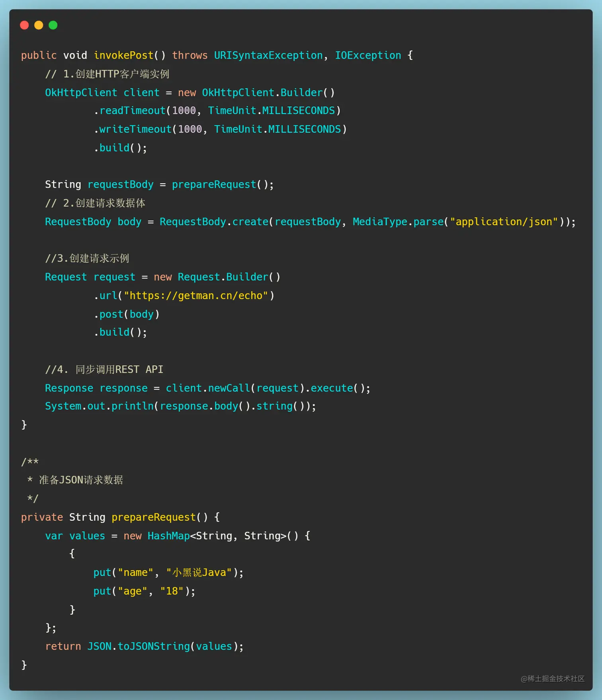This screenshot has height=700, width=602.
Task: Click IOException in the method signature
Action: [x=368, y=55]
